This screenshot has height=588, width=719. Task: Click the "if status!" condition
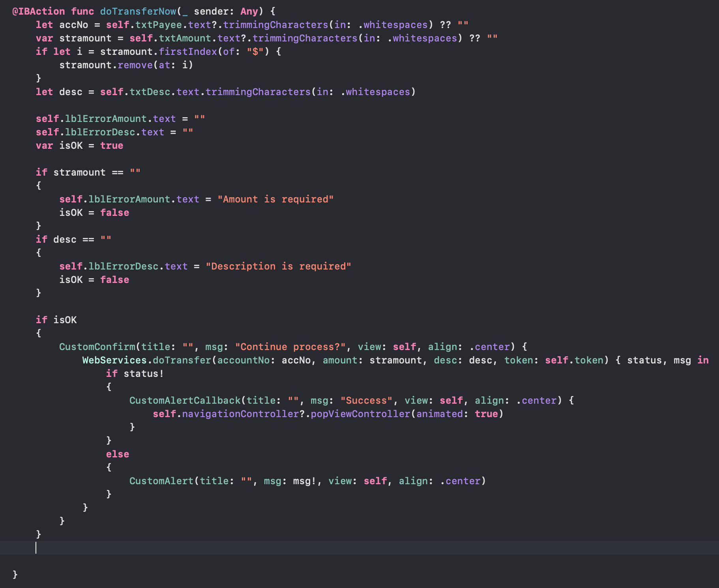pyautogui.click(x=135, y=374)
